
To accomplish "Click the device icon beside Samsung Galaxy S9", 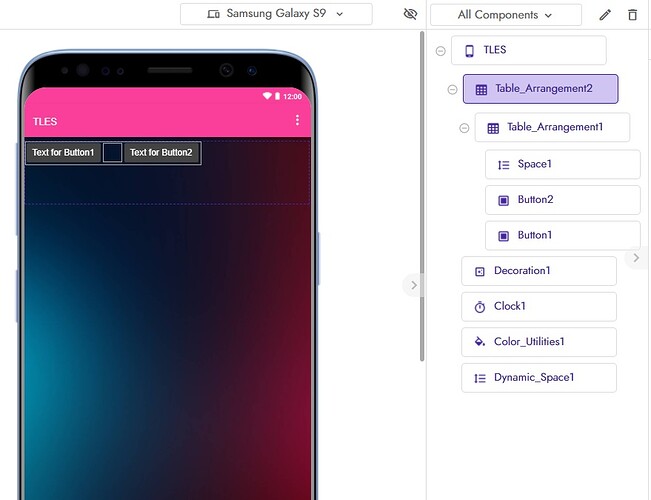I will pos(213,14).
